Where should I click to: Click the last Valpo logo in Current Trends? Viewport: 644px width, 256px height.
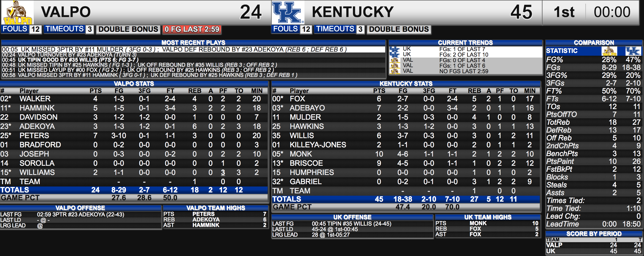pyautogui.click(x=394, y=71)
